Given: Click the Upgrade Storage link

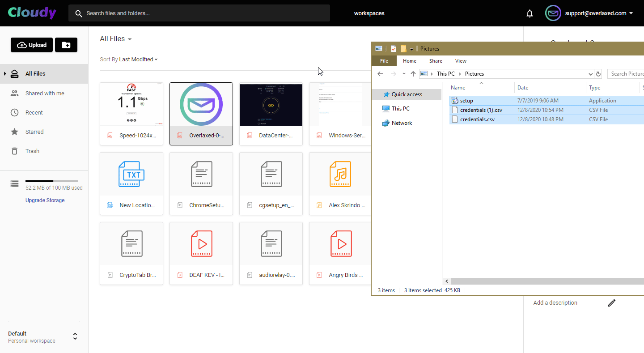Looking at the screenshot, I should (x=45, y=200).
